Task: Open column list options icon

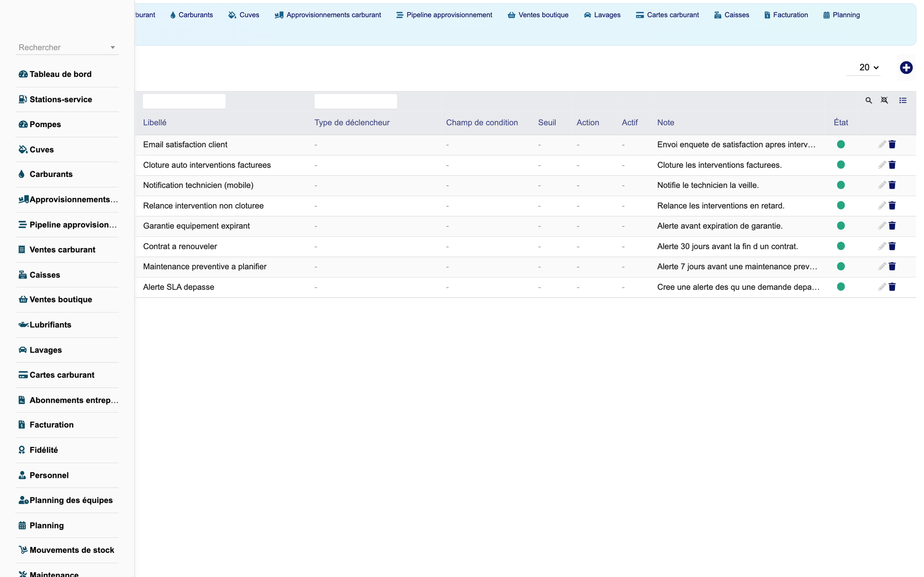Action: 903,100
